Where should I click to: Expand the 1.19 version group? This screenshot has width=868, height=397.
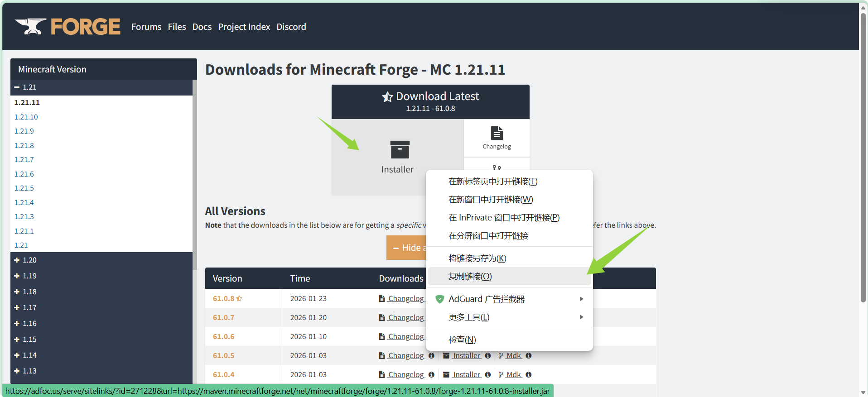17,276
